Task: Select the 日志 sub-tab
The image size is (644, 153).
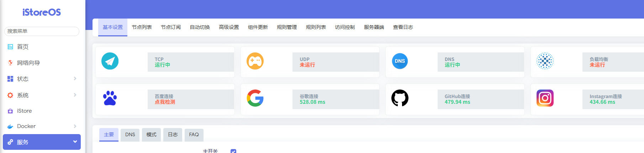Action: coord(173,134)
